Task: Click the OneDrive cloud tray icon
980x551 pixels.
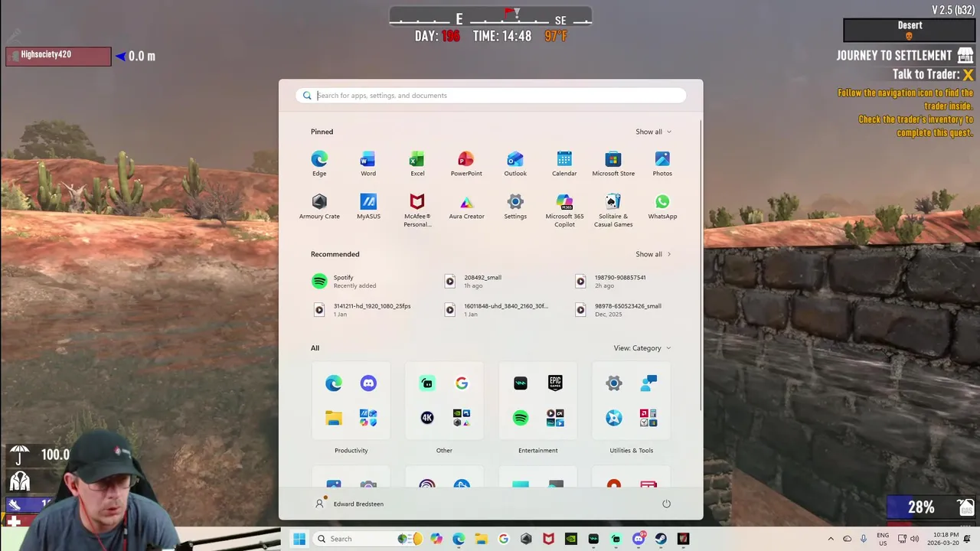Action: (847, 539)
